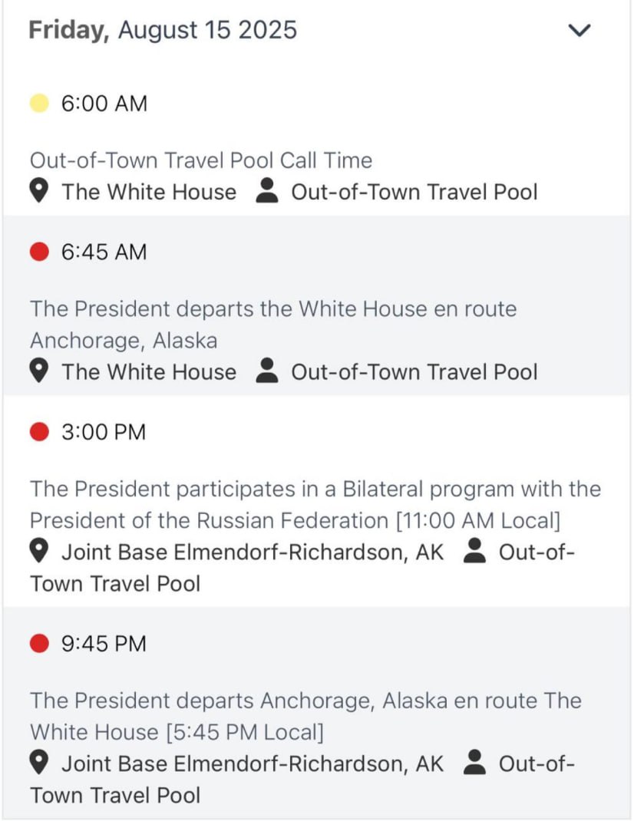Collapse the Friday, August 15 2025 schedule chevron

579,31
